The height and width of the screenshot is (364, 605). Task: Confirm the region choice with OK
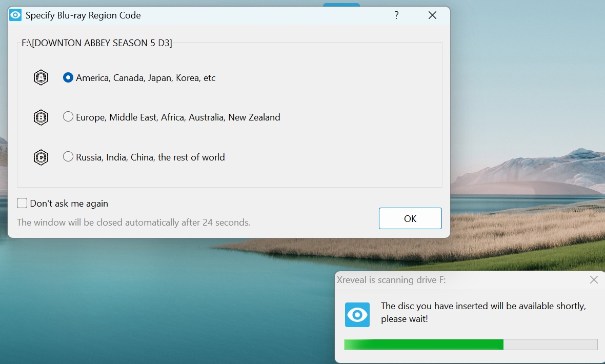(x=410, y=218)
